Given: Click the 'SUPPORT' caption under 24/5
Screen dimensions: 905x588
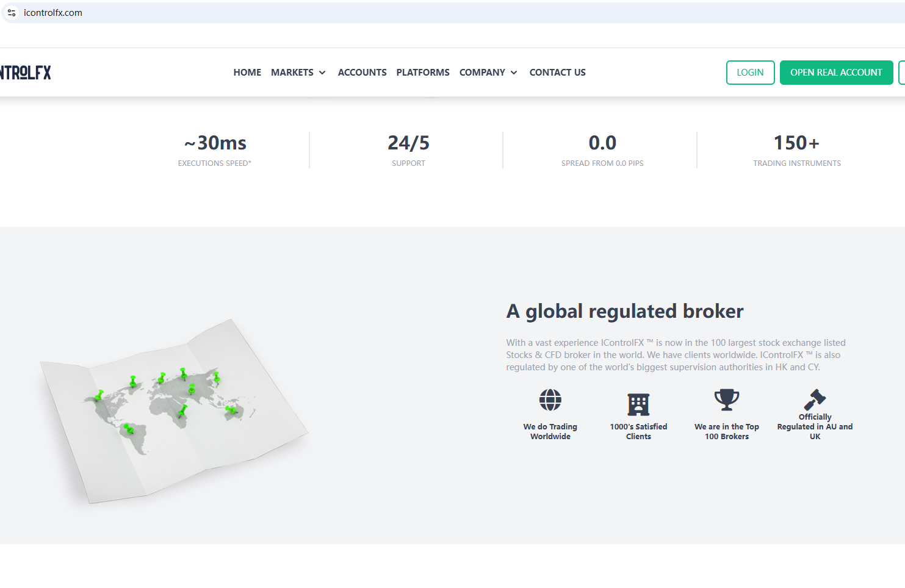Looking at the screenshot, I should click(x=409, y=163).
